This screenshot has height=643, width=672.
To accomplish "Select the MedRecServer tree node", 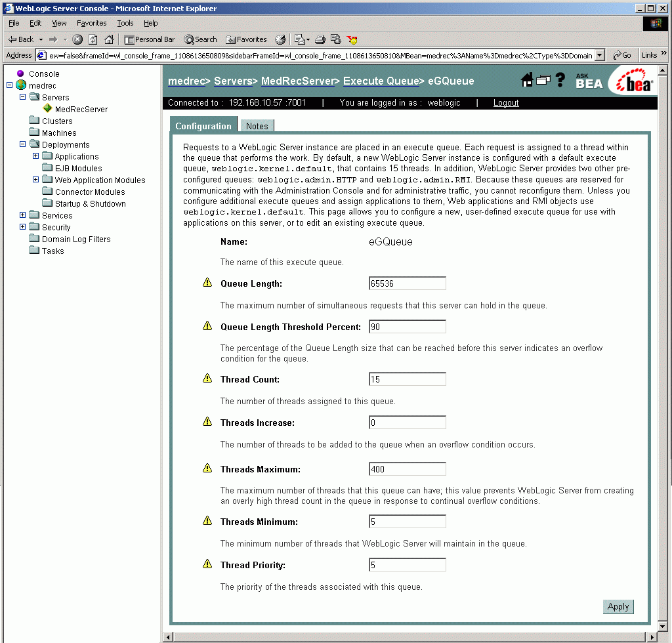I will click(x=81, y=109).
